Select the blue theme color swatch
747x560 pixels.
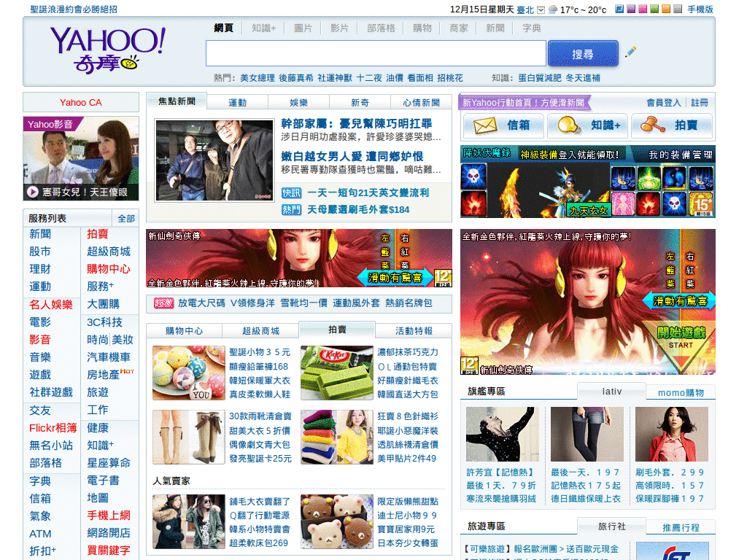[619, 9]
